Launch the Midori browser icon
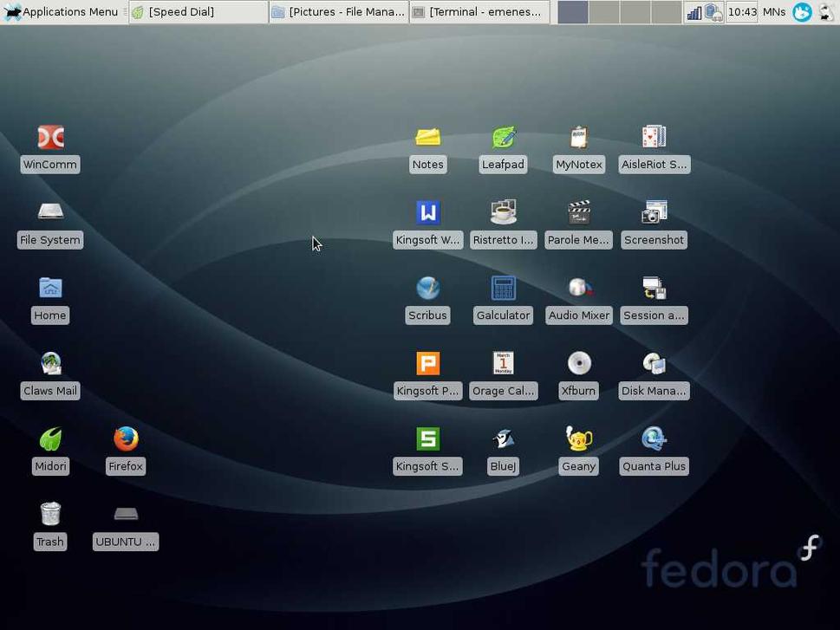Screen dimensions: 840x630 pos(50,439)
